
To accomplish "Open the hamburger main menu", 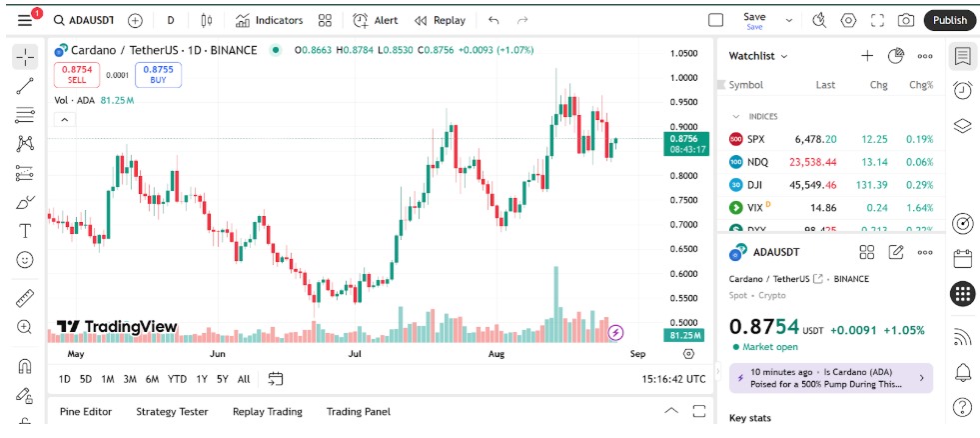I will click(24, 20).
